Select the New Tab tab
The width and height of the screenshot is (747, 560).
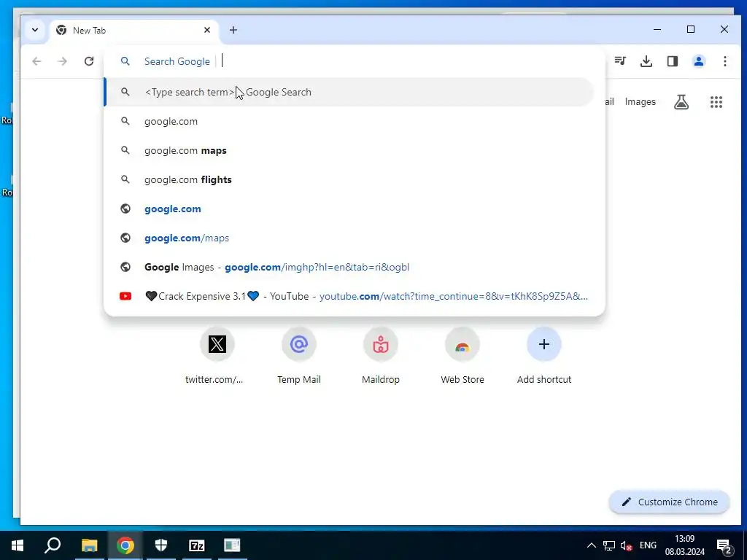point(134,31)
